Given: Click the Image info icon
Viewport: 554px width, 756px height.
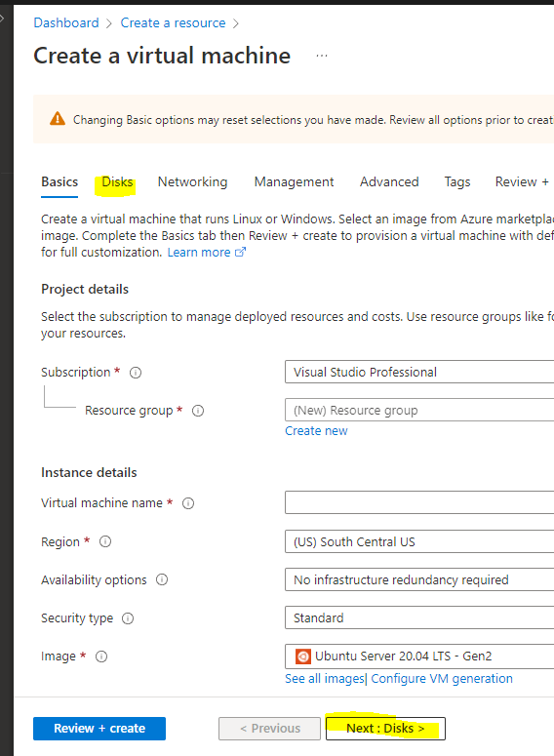Looking at the screenshot, I should 101,657.
